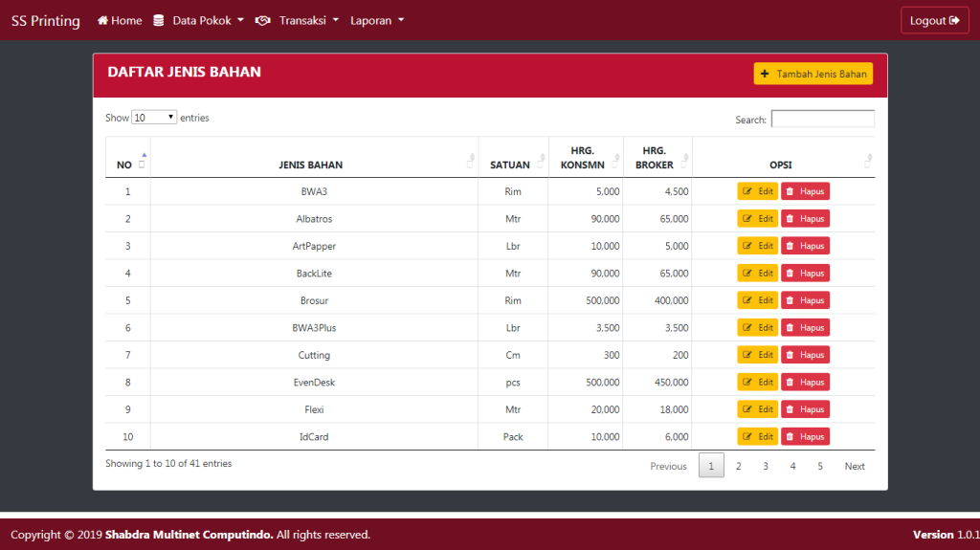Expand the Data Pokok menu
Image resolution: width=980 pixels, height=550 pixels.
click(208, 21)
